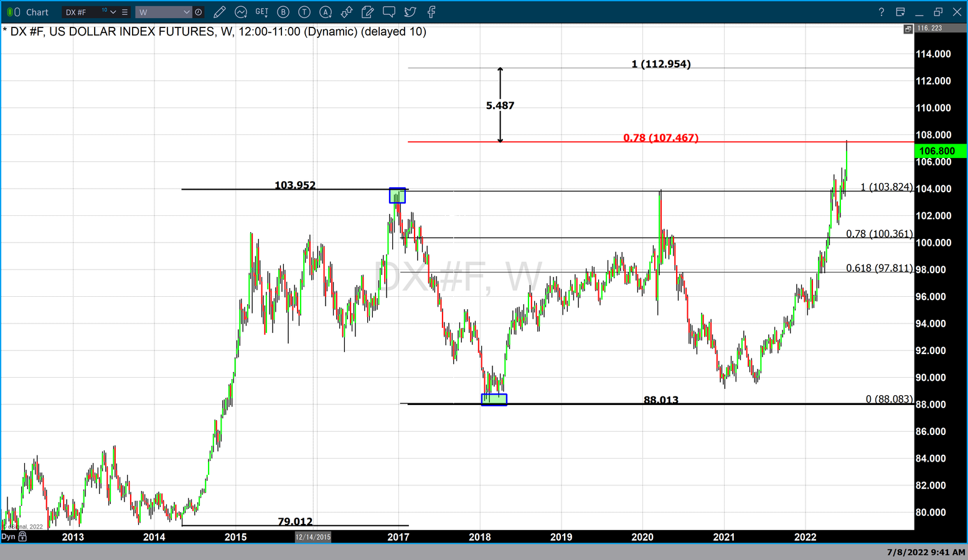The height and width of the screenshot is (560, 968).
Task: Open the window layout menu icon
Action: pos(900,12)
